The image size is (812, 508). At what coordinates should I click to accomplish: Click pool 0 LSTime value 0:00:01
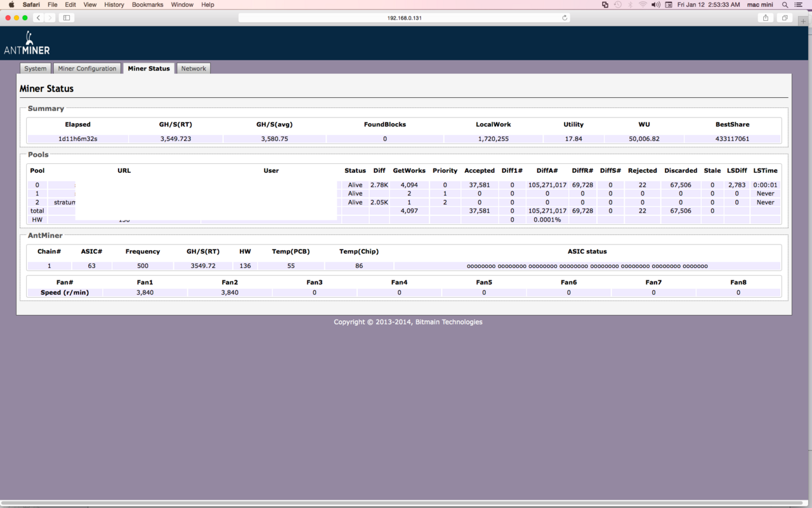point(766,185)
